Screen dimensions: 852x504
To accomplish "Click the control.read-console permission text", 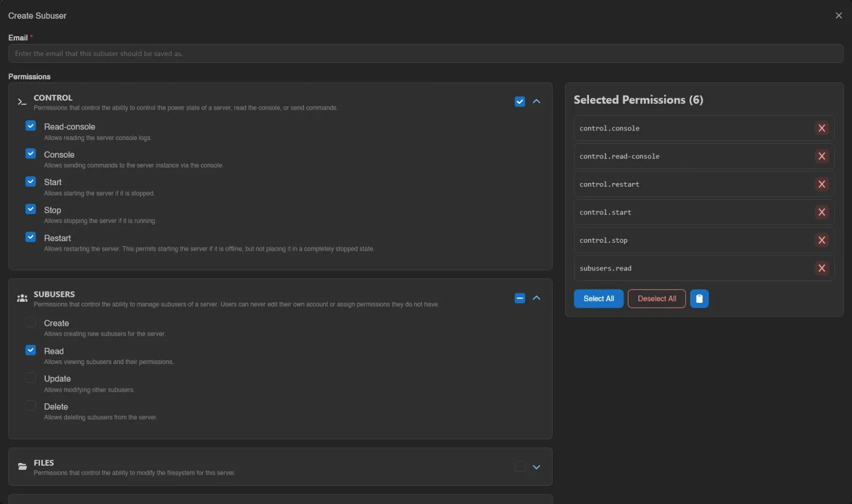I will [x=619, y=156].
